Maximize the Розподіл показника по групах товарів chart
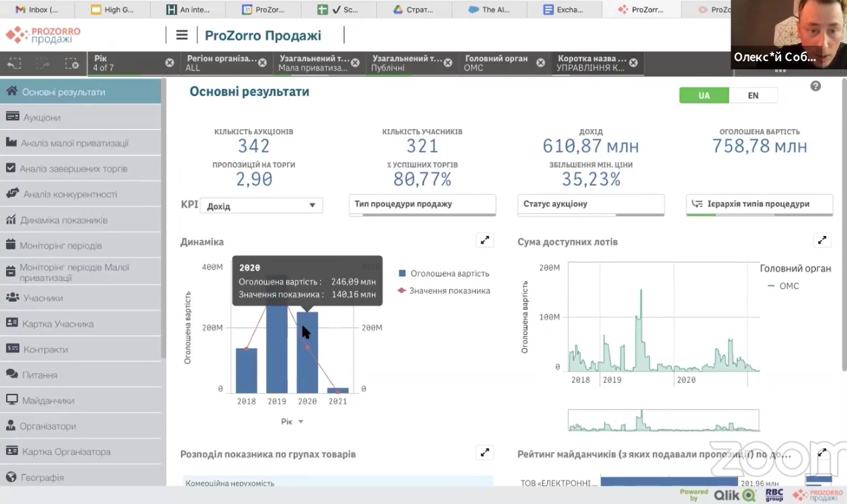This screenshot has width=847, height=504. [x=485, y=453]
